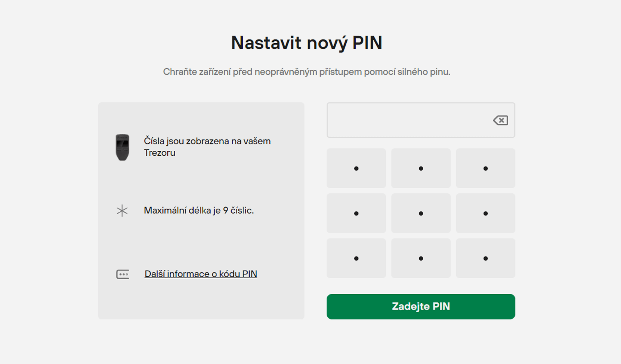Click the backspace icon in PIN field
Viewport: 621px width, 364px height.
500,120
